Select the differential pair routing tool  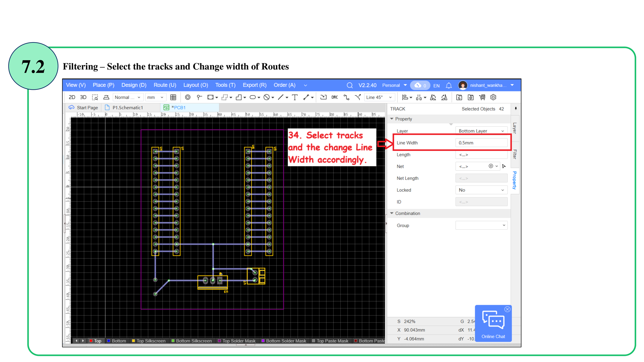click(358, 97)
